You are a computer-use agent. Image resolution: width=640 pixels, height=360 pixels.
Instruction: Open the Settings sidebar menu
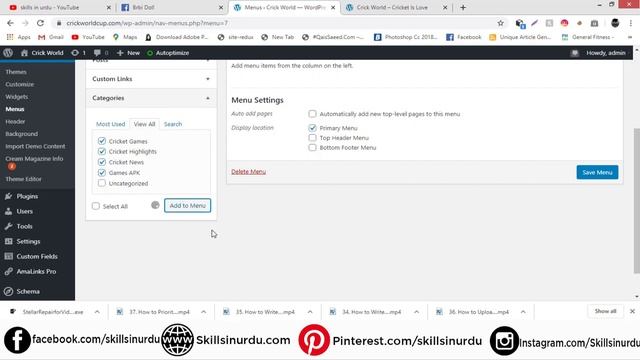(28, 241)
